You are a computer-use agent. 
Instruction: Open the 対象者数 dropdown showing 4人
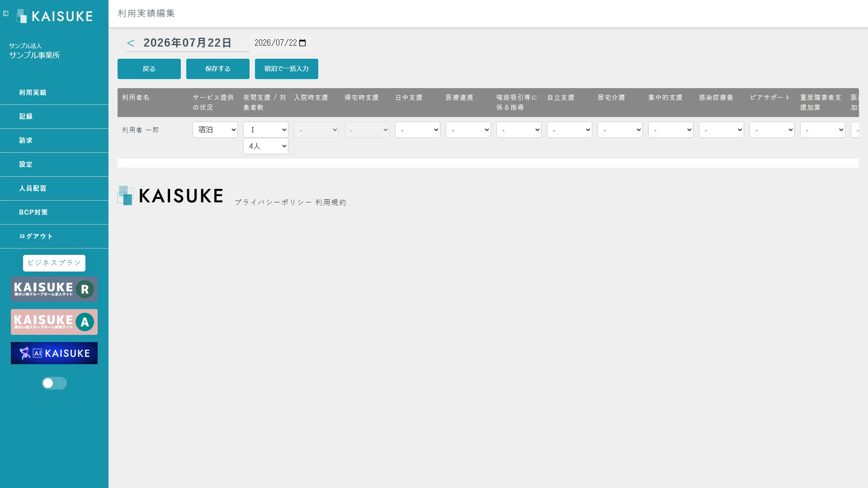(266, 146)
